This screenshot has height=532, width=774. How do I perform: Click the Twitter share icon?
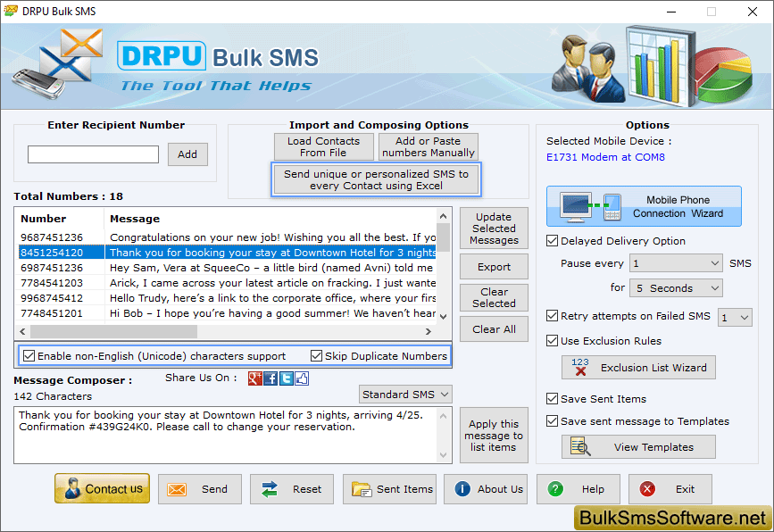pyautogui.click(x=287, y=378)
